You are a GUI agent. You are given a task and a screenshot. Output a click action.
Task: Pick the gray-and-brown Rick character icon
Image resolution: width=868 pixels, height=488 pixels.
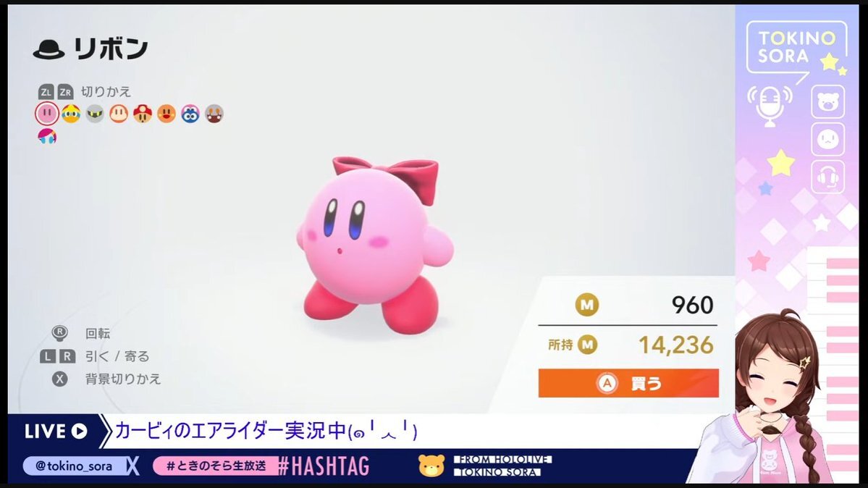click(x=214, y=114)
